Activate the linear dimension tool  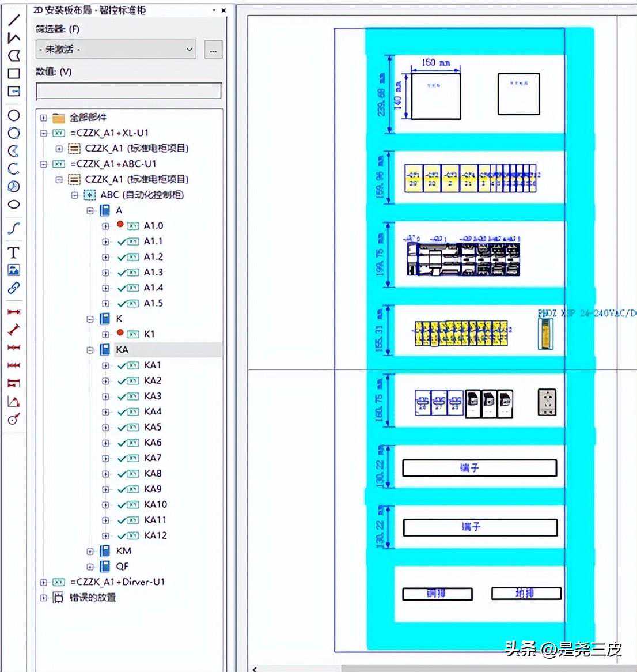point(14,312)
